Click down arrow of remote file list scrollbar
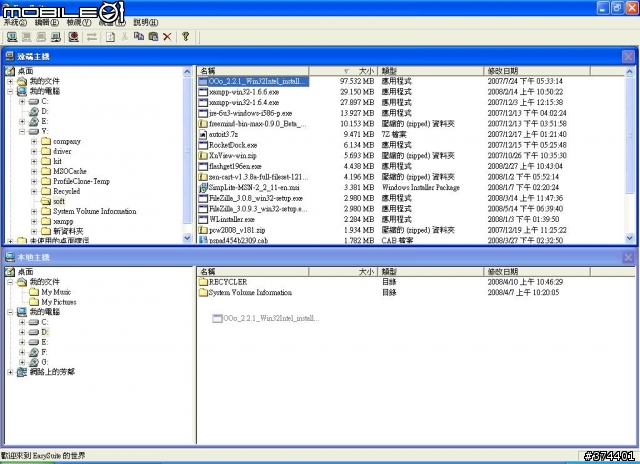 (629, 238)
